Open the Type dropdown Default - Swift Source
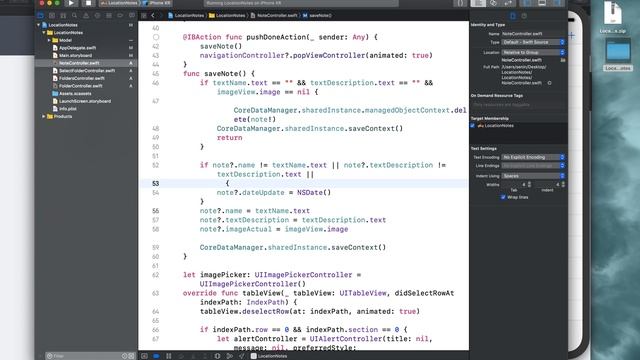640x360 pixels. click(x=533, y=42)
